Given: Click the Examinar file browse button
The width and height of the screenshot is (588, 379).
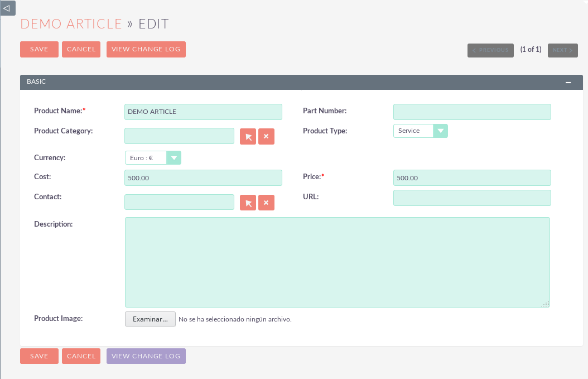Looking at the screenshot, I should pyautogui.click(x=150, y=319).
